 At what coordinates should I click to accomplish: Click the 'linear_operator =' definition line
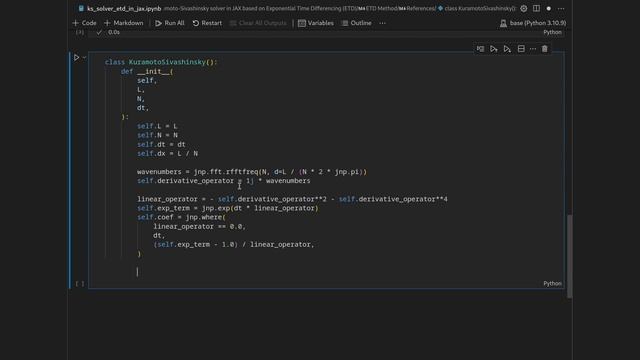click(x=292, y=199)
